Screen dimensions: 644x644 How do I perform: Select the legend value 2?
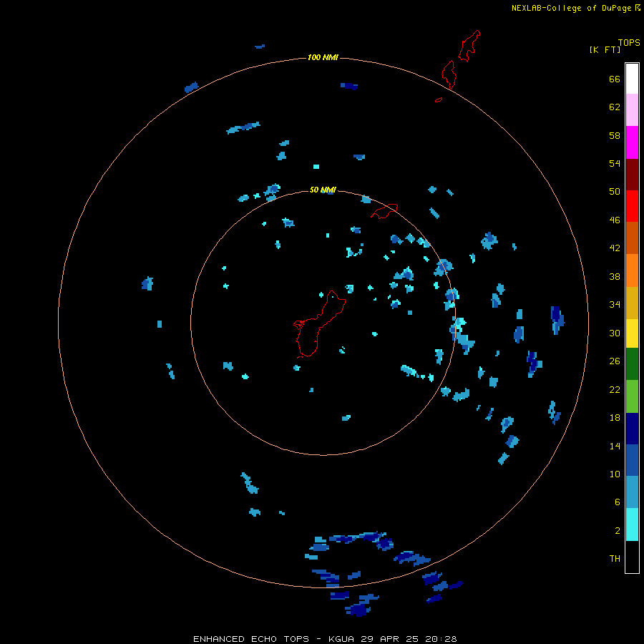pyautogui.click(x=618, y=531)
